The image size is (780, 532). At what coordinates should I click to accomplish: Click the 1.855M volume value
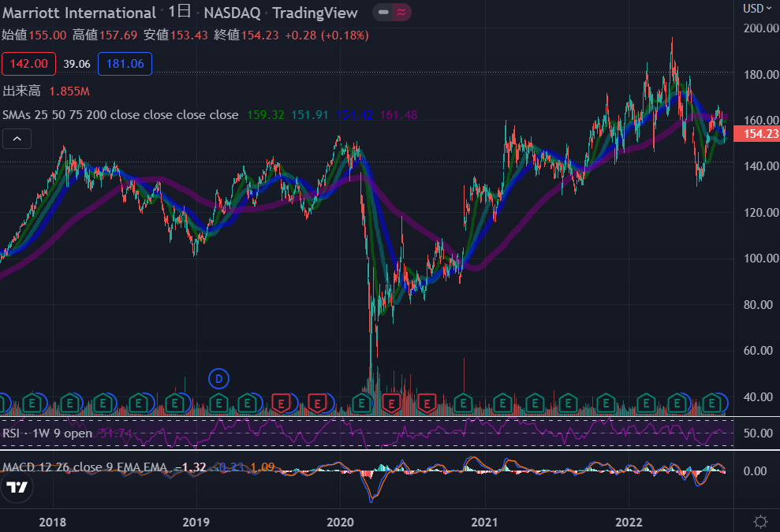[x=69, y=91]
